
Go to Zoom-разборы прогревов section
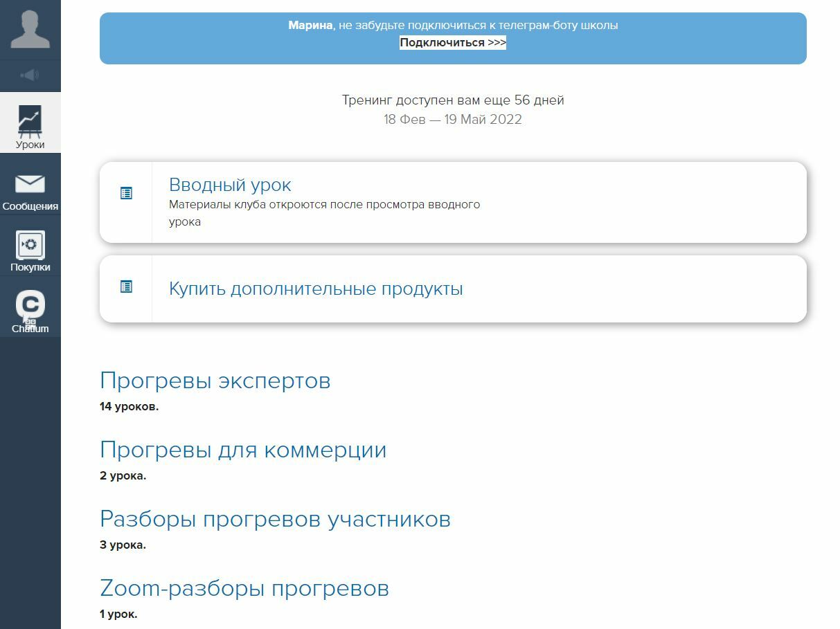click(244, 588)
